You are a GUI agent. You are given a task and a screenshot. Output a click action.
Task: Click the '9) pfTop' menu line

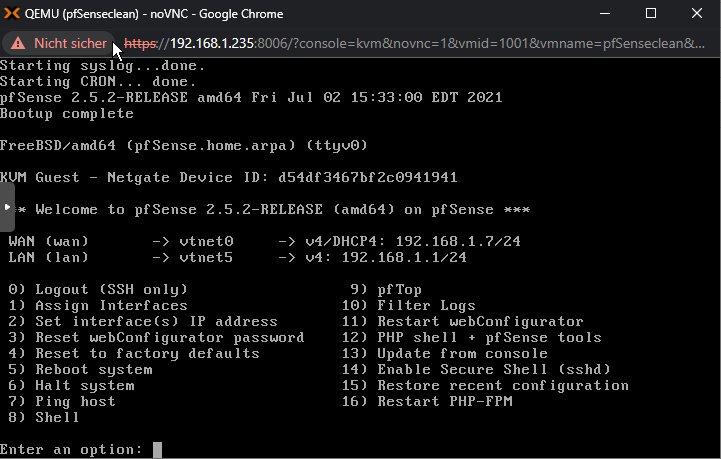[386, 290]
